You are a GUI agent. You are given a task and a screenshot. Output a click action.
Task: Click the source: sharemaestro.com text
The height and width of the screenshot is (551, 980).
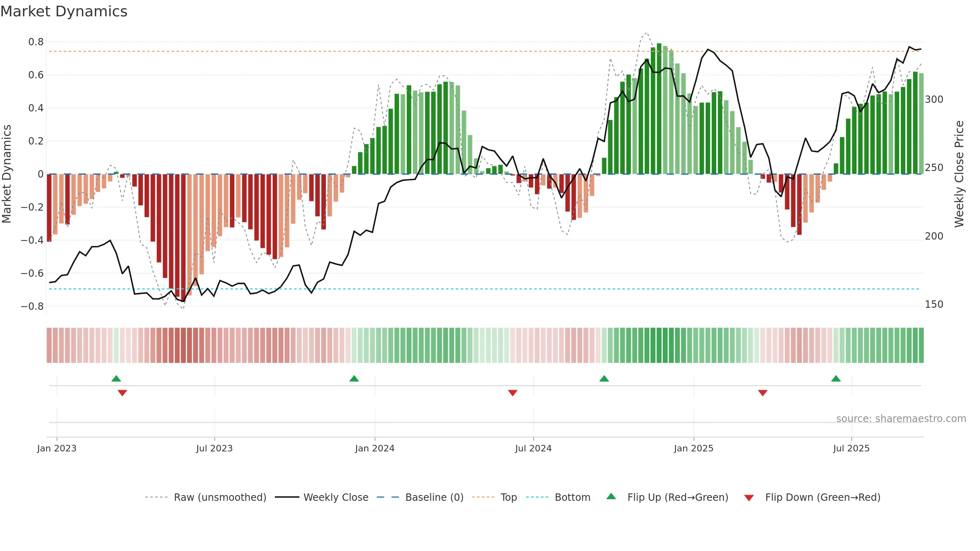point(901,418)
